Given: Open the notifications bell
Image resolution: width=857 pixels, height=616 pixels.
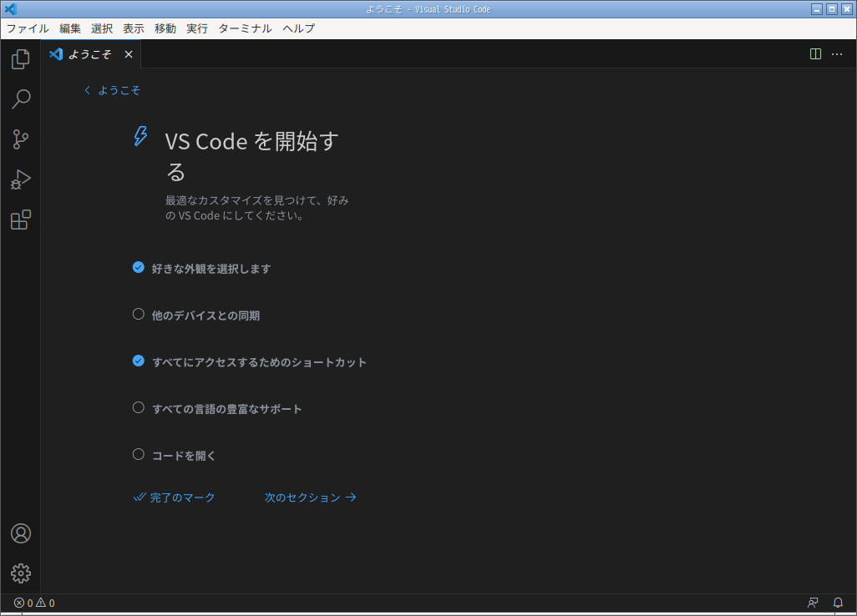Looking at the screenshot, I should (838, 603).
